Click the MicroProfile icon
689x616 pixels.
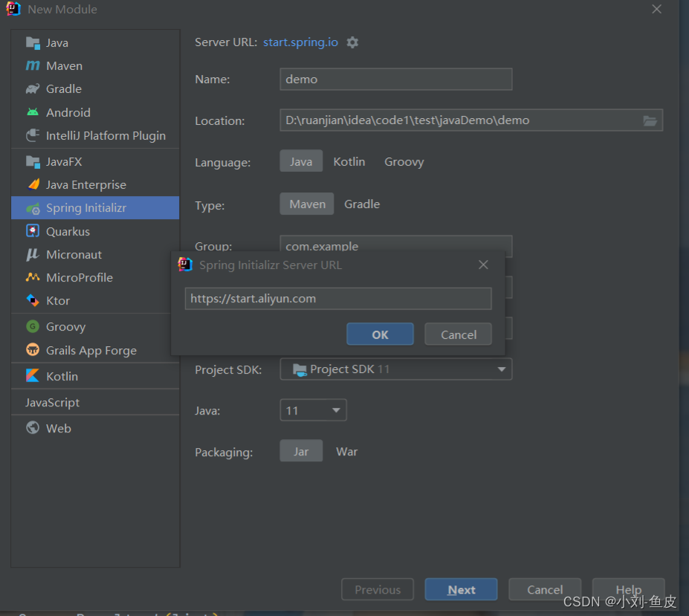coord(33,277)
